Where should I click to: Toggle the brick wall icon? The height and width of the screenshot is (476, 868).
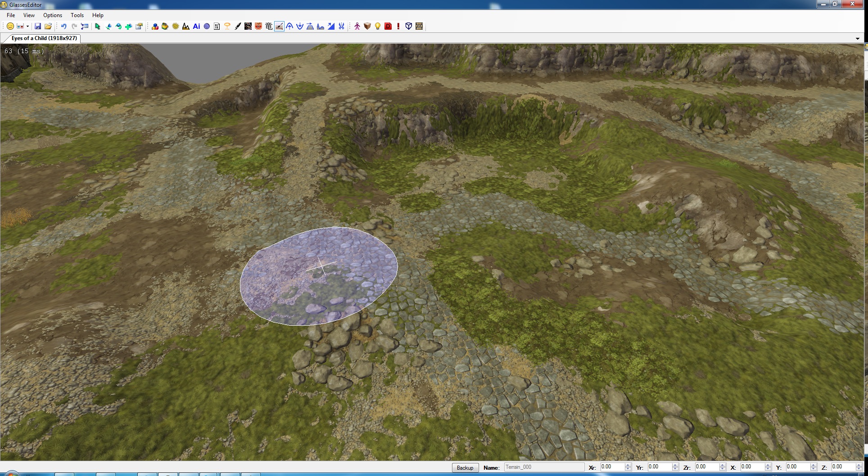pyautogui.click(x=419, y=27)
